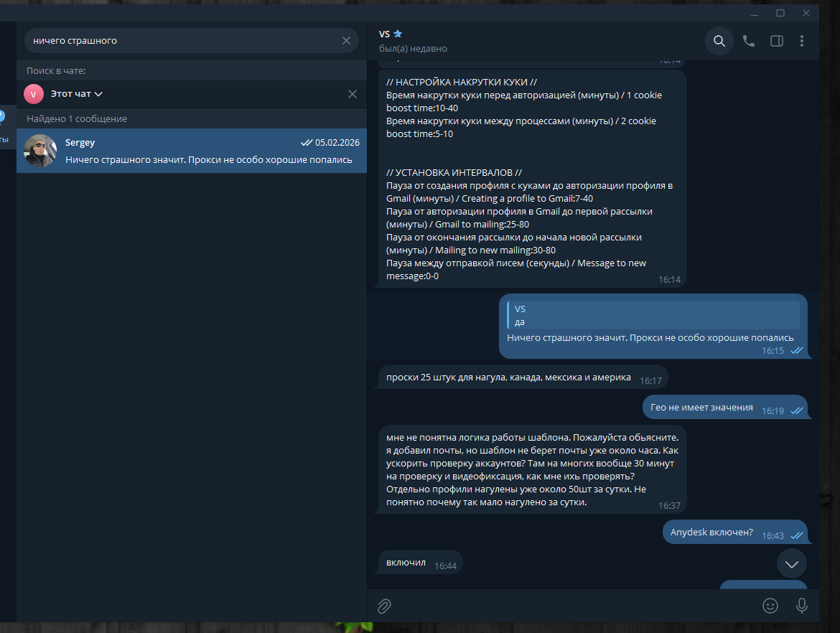Open the Sergey search result
Screen dimensions: 840x633
coord(191,151)
